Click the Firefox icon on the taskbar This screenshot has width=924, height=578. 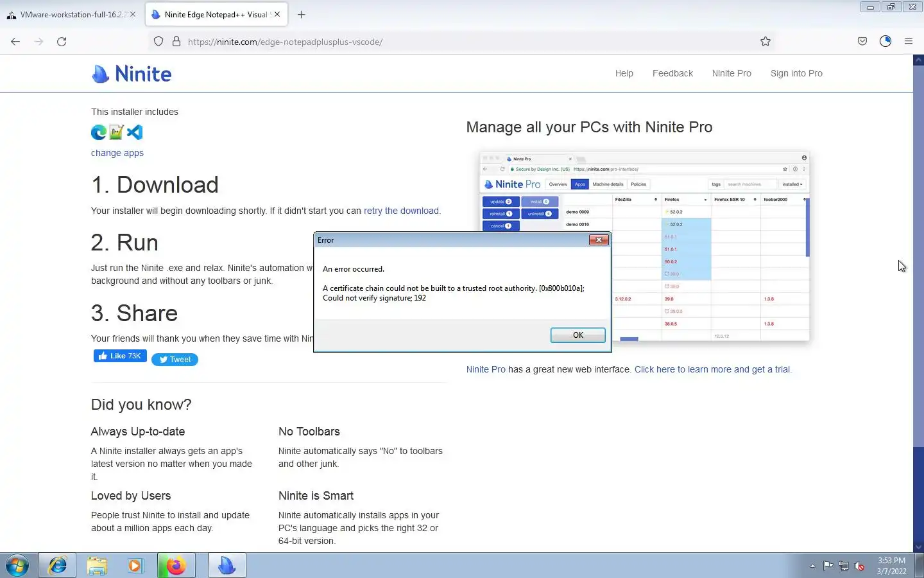pyautogui.click(x=176, y=566)
